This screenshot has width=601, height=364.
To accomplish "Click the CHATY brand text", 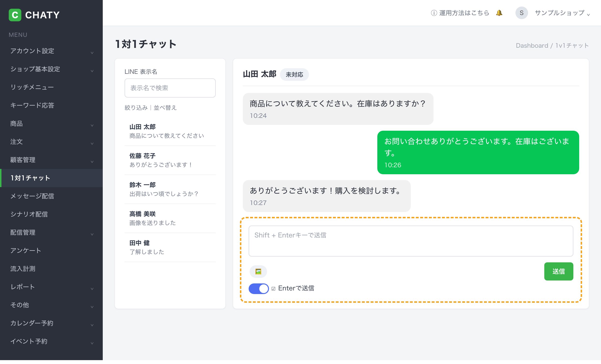I will pos(42,15).
